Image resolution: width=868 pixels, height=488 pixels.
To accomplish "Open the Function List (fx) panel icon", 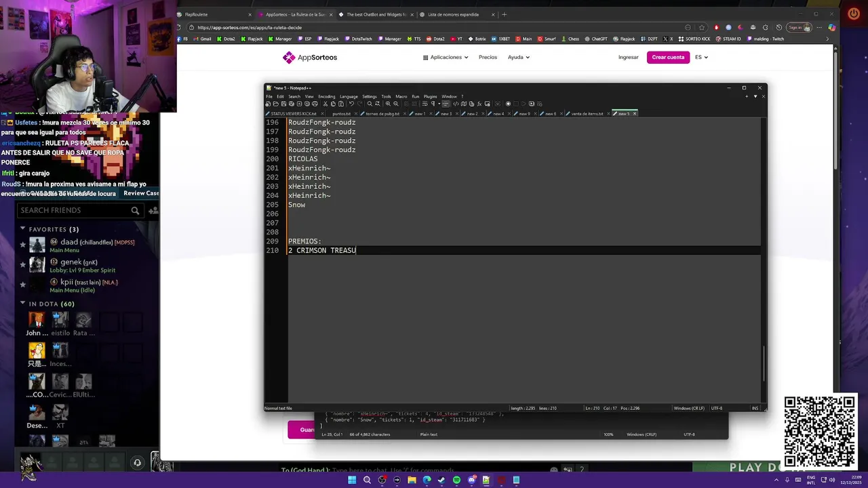I will (479, 104).
